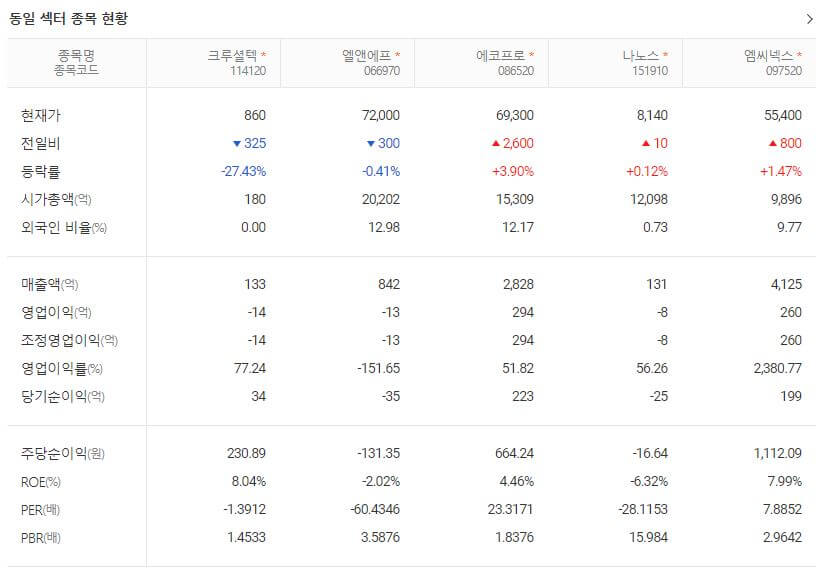Open the same-sector stocks arrow chevron
This screenshot has width=828, height=577.
810,19
